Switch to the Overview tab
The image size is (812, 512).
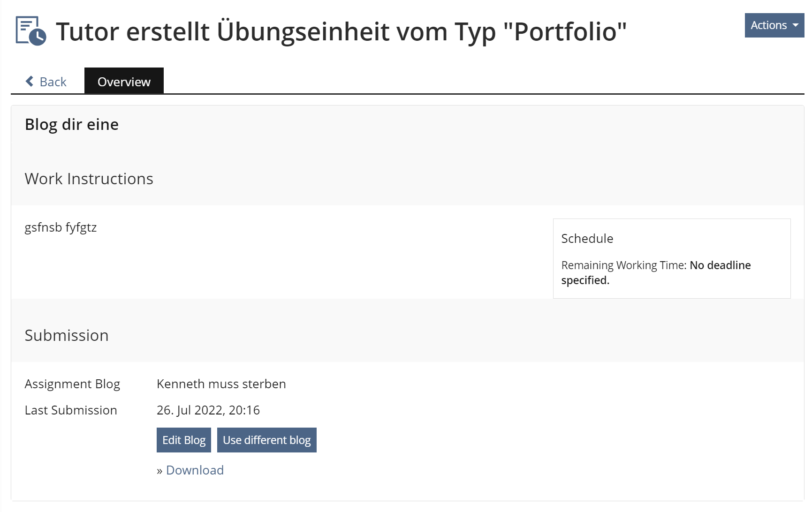click(124, 82)
